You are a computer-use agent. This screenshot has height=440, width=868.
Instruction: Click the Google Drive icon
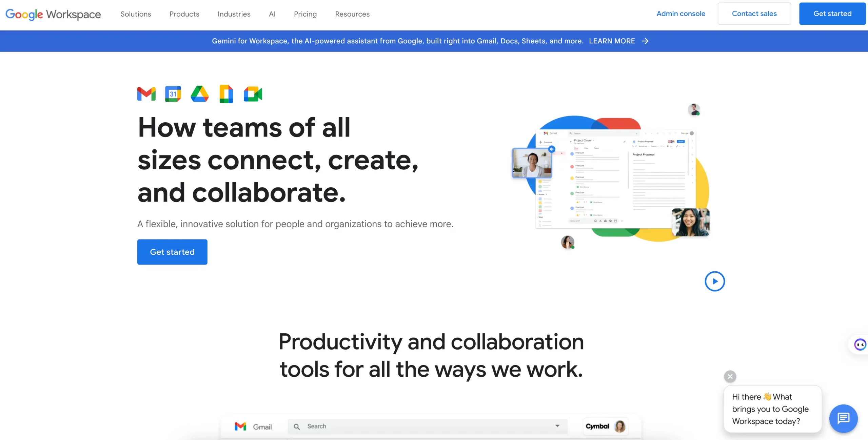(x=200, y=94)
